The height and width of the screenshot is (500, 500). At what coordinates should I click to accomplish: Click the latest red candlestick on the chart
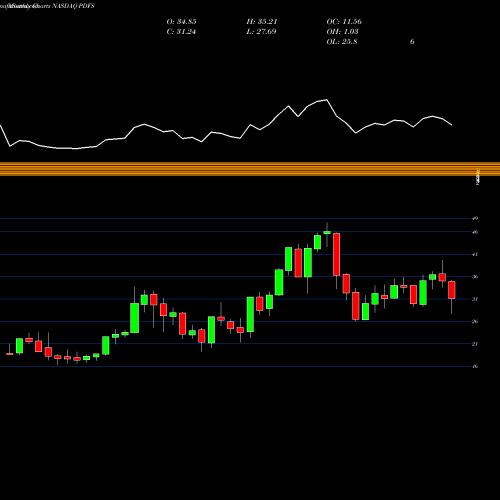tap(452, 290)
